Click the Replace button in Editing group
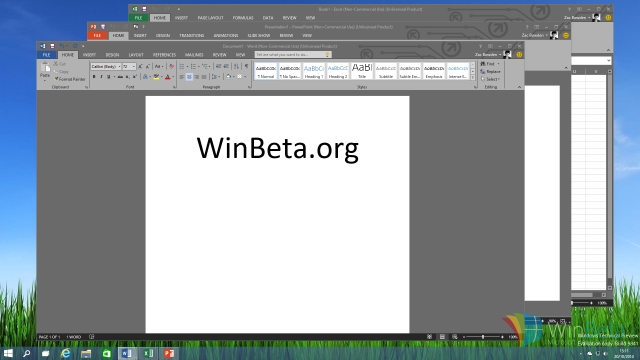The width and height of the screenshot is (640, 360). click(x=490, y=71)
